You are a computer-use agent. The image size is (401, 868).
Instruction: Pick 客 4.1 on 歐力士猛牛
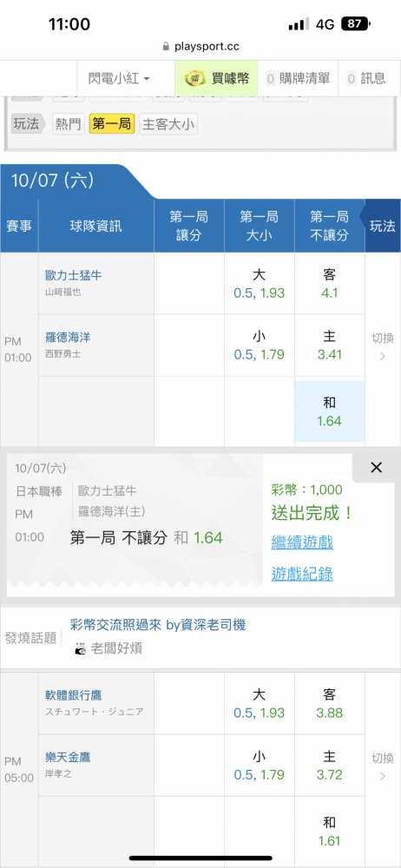click(x=330, y=284)
